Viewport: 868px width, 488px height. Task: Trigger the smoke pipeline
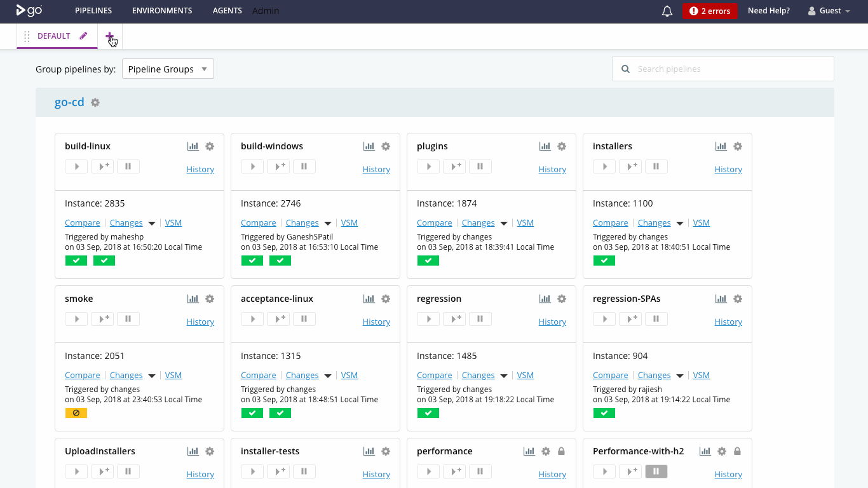tap(76, 319)
